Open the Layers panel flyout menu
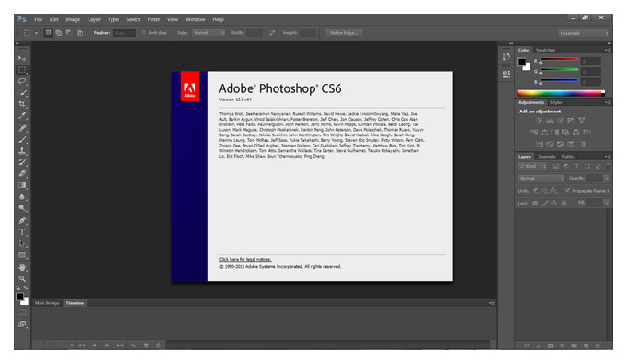627x364 pixels. click(x=607, y=157)
